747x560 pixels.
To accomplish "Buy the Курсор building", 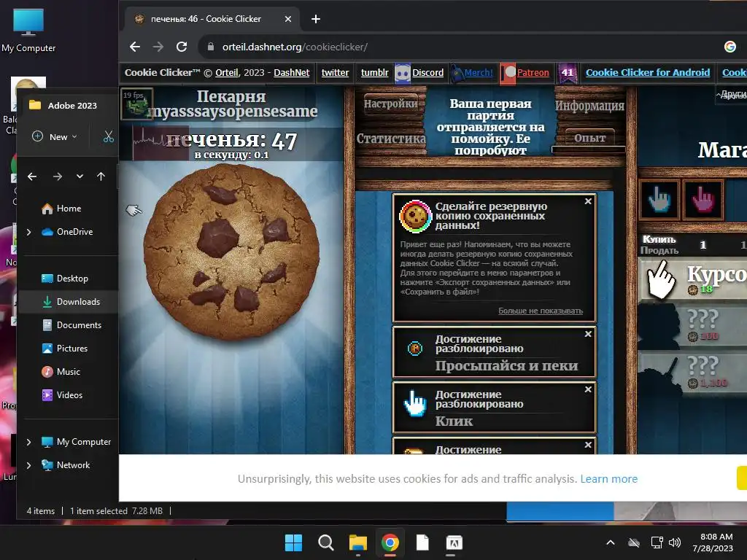I will point(692,279).
